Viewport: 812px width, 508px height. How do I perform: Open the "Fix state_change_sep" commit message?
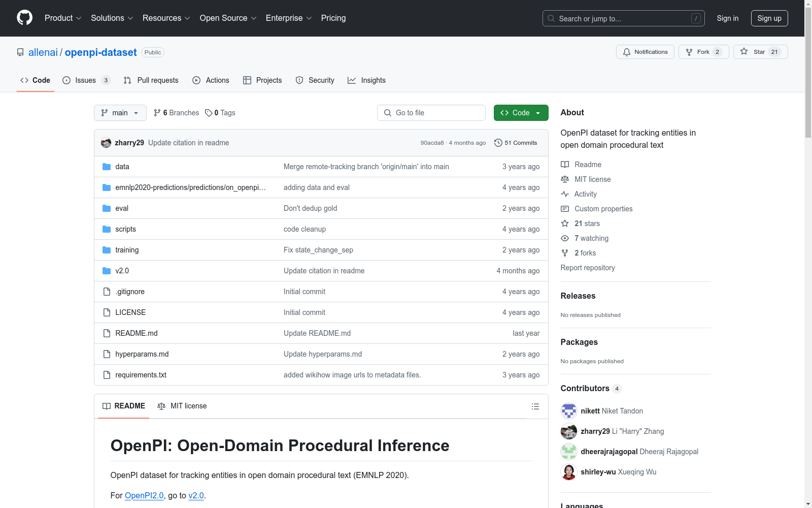tap(318, 250)
